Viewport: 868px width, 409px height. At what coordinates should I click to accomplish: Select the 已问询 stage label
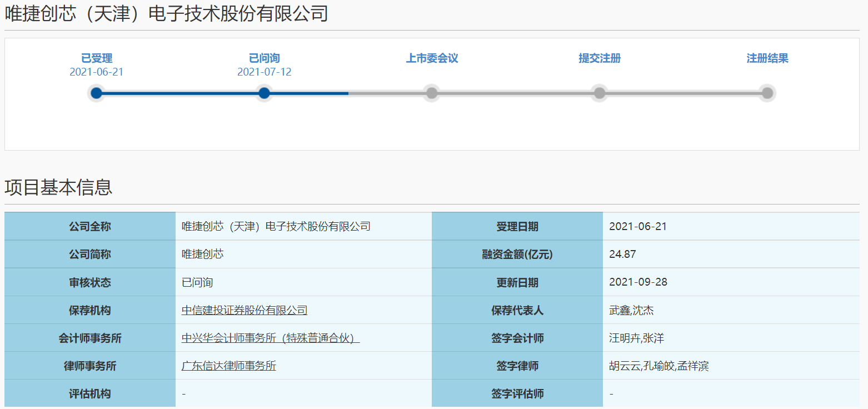265,58
